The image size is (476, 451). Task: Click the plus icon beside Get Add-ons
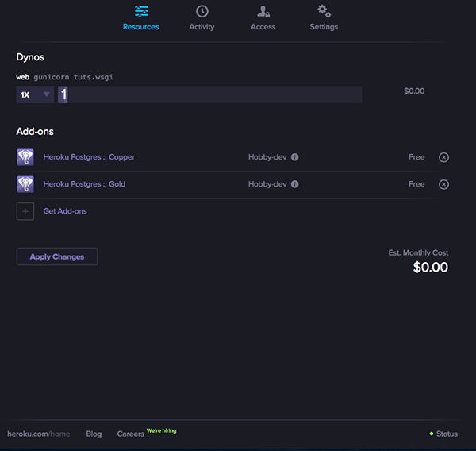click(x=25, y=211)
